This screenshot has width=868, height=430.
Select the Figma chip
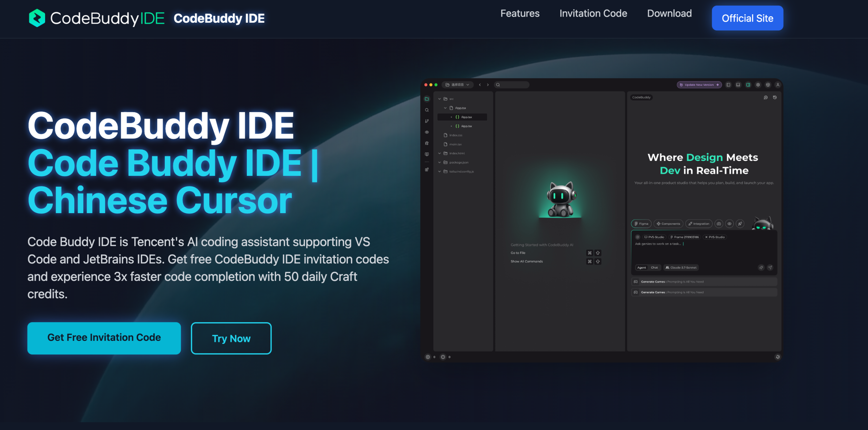click(641, 224)
